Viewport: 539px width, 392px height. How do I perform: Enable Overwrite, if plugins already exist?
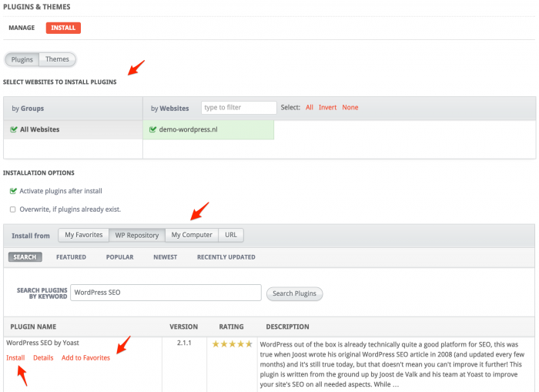tap(13, 209)
